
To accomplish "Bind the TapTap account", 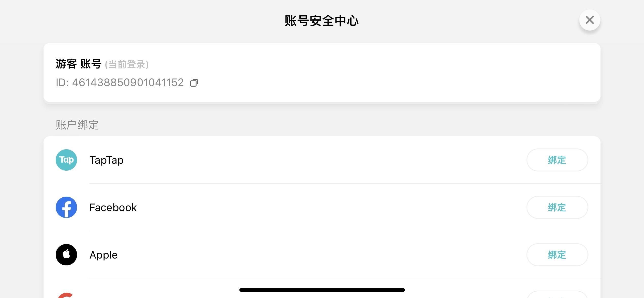I will tap(557, 160).
